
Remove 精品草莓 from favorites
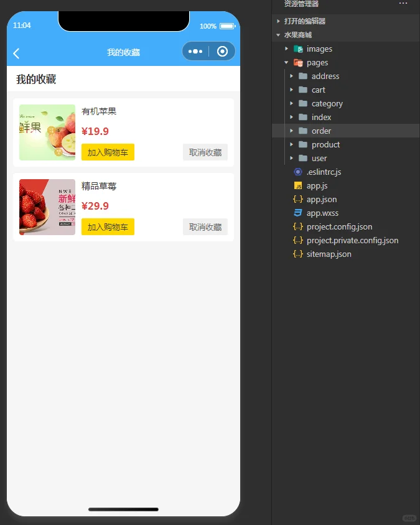tap(205, 227)
